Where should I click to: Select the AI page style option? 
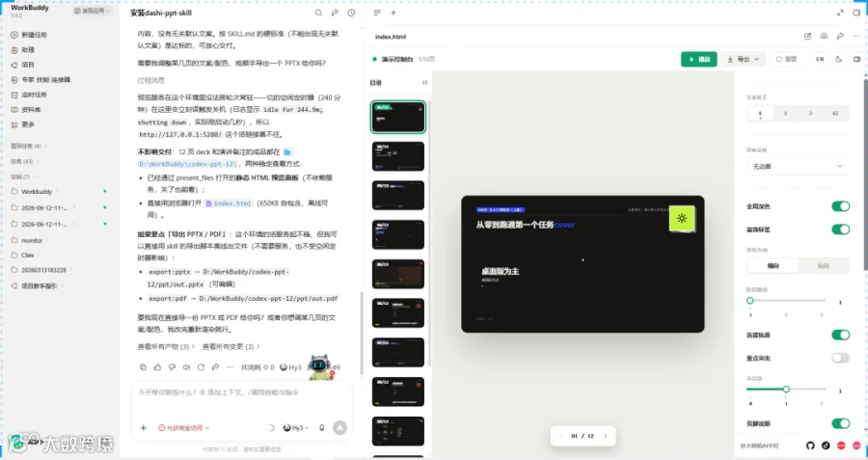[x=835, y=113]
